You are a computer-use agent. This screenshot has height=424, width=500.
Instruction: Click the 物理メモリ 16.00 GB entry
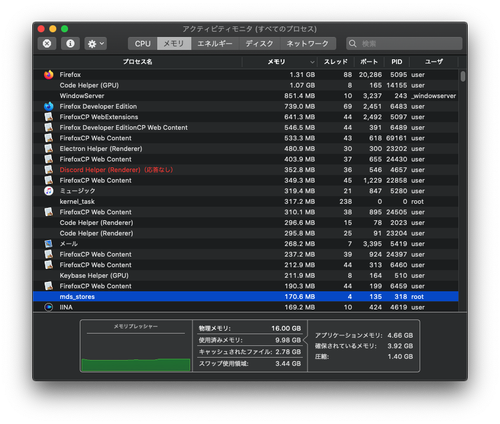click(x=250, y=328)
